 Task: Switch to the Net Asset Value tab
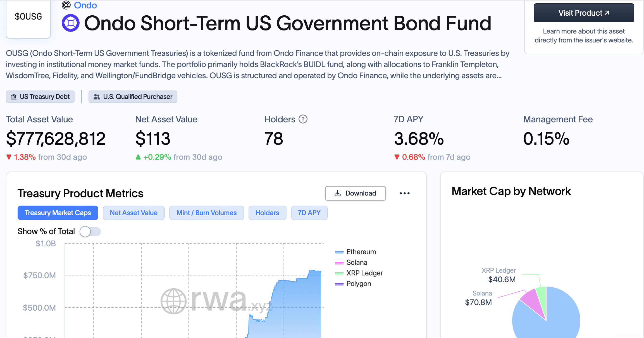tap(134, 213)
